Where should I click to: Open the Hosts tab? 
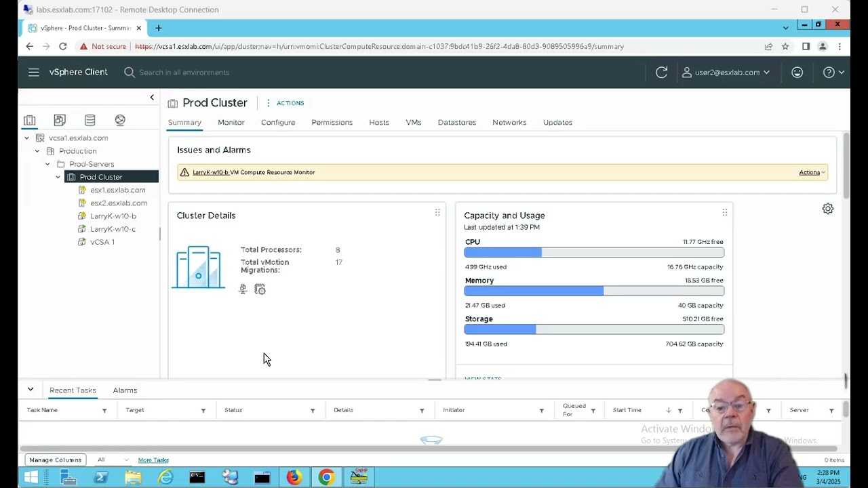coord(379,123)
